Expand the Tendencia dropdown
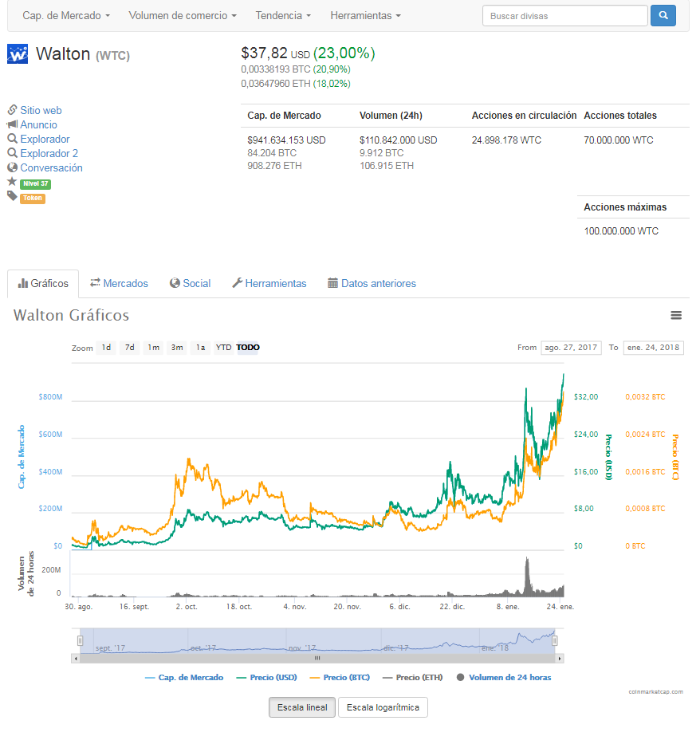700x740 pixels. (x=283, y=16)
